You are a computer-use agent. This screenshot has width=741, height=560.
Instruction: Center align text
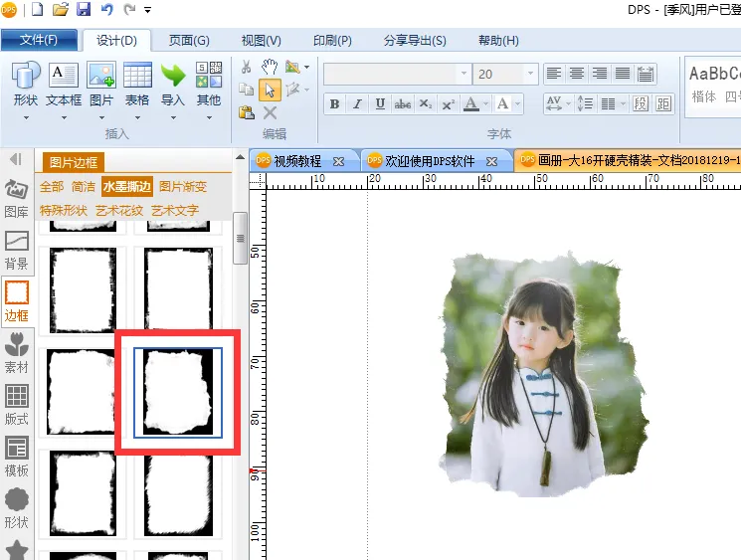(577, 74)
